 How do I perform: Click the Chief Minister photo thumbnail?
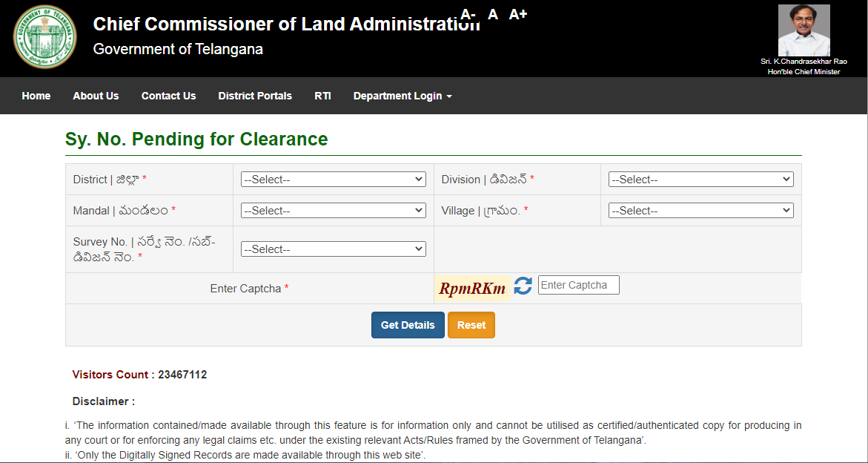coord(804,30)
